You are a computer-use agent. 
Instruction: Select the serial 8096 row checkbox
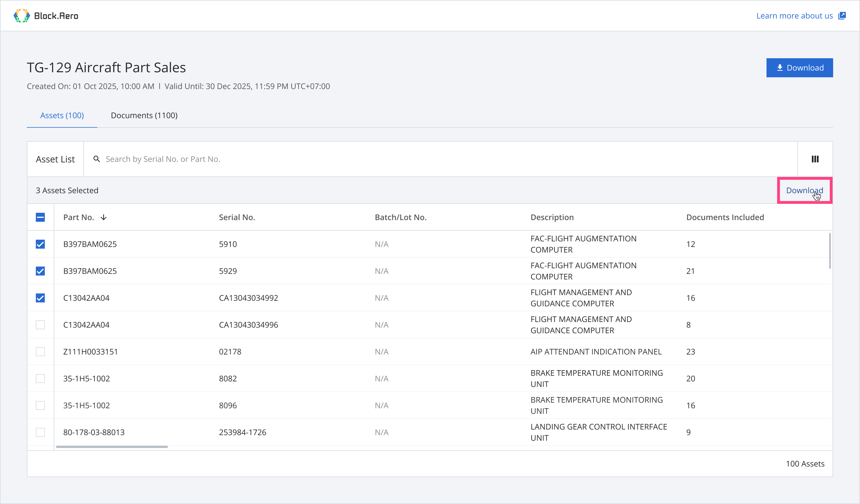[40, 405]
